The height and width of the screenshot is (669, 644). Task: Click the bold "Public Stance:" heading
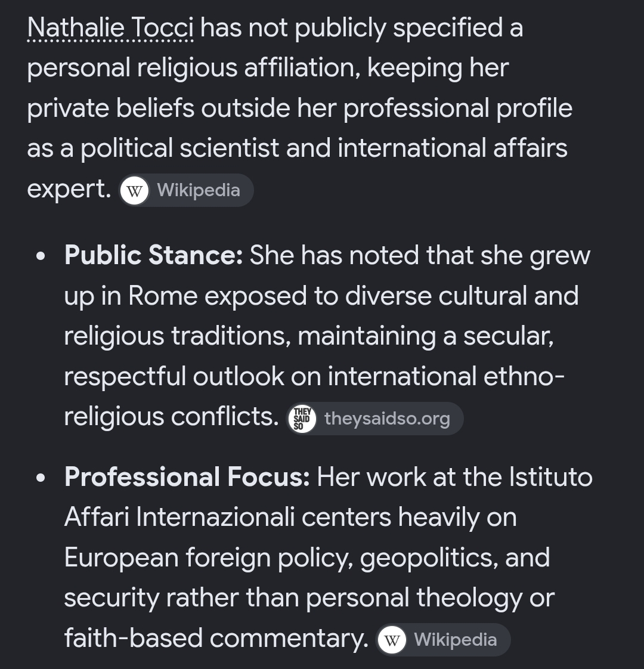click(154, 256)
